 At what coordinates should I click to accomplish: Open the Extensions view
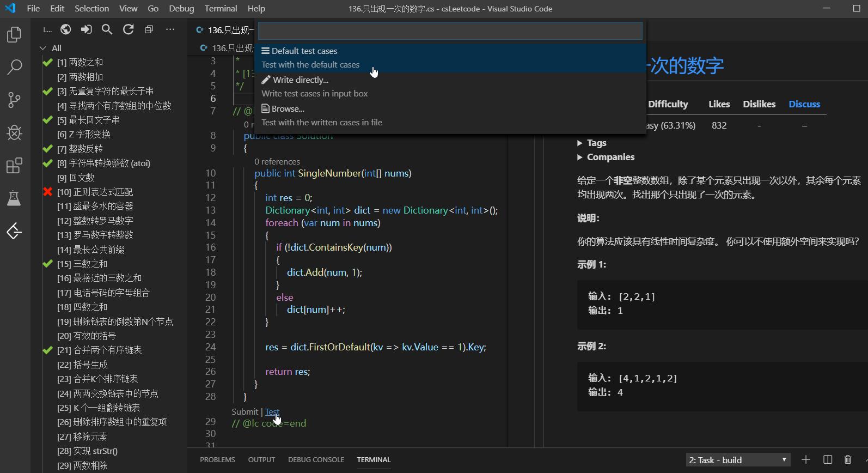coord(14,165)
